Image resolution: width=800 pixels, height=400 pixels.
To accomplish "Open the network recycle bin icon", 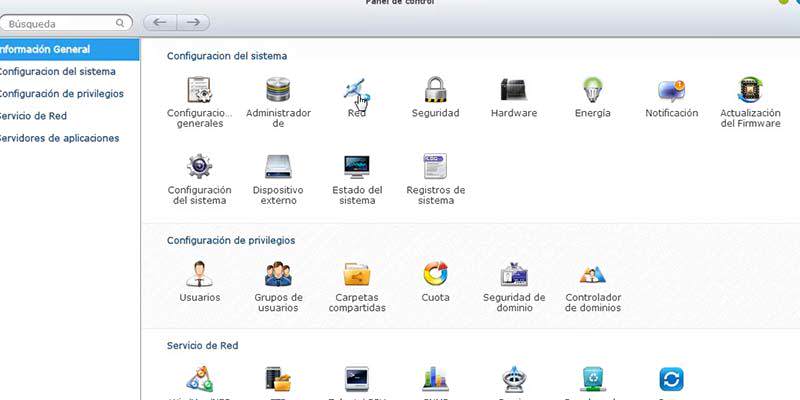I will [592, 379].
